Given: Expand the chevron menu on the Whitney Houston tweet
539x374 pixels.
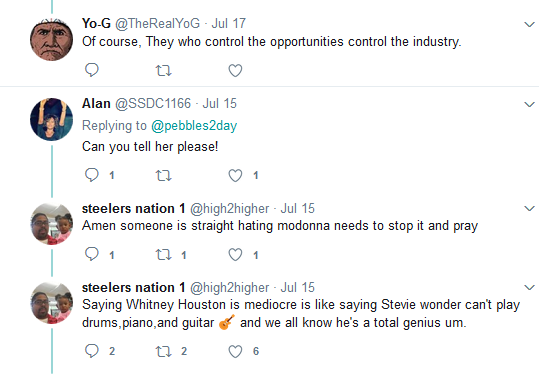Looking at the screenshot, I should [529, 287].
